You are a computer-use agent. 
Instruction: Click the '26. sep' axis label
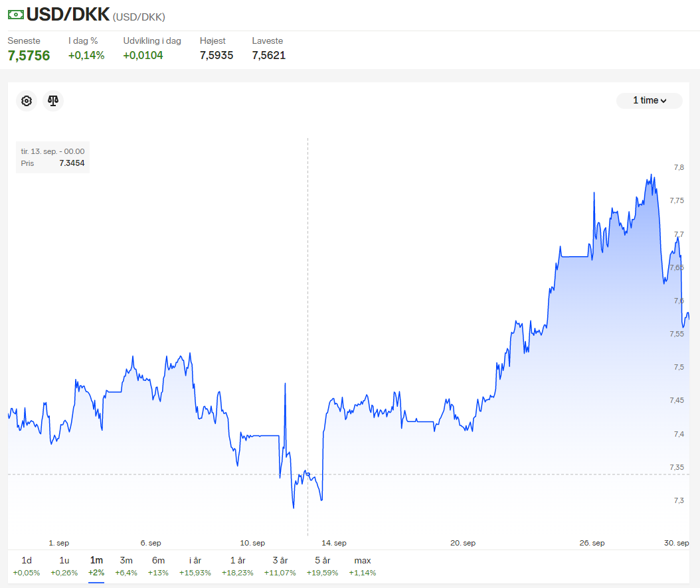point(592,543)
